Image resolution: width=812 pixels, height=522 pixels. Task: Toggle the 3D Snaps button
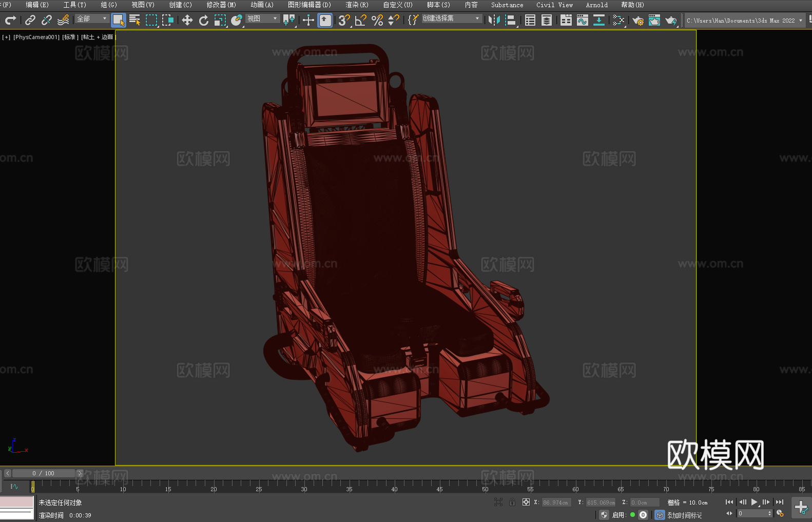(x=344, y=20)
